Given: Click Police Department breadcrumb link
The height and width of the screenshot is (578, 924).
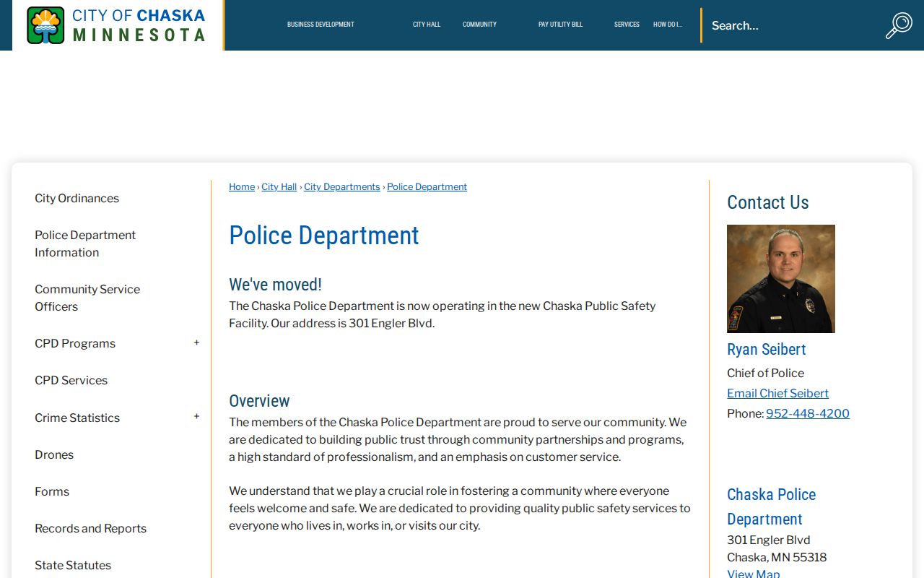Looking at the screenshot, I should (x=427, y=187).
